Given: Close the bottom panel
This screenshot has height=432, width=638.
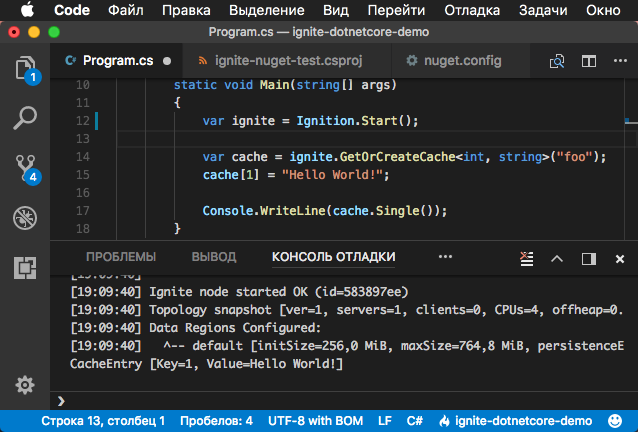Looking at the screenshot, I should 620,259.
